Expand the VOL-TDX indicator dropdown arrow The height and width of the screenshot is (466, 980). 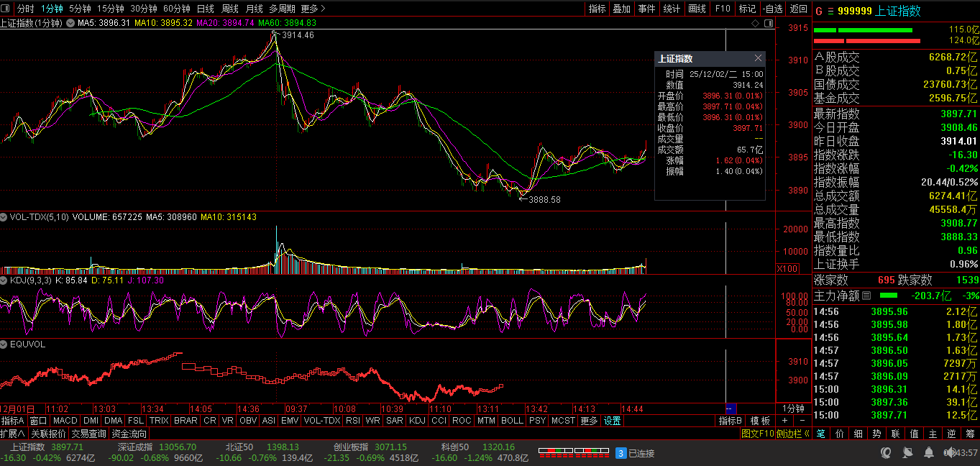(4, 216)
